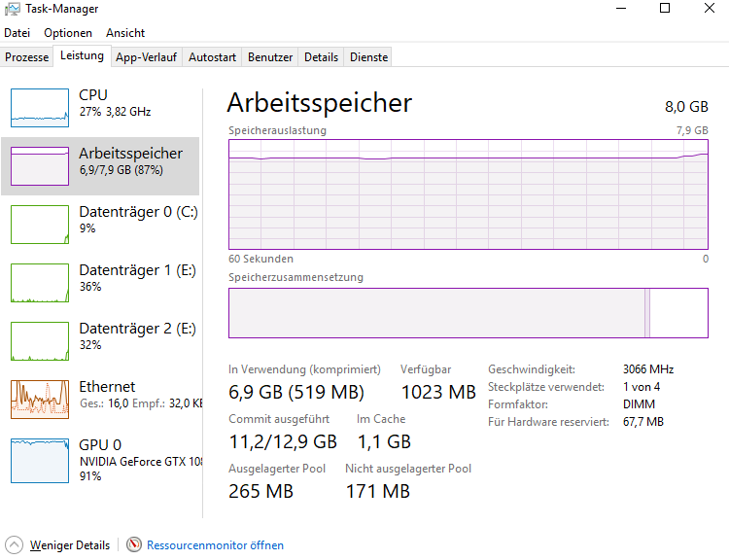Click the Speicherzusammensetzung composition bar
The image size is (729, 560).
468,312
